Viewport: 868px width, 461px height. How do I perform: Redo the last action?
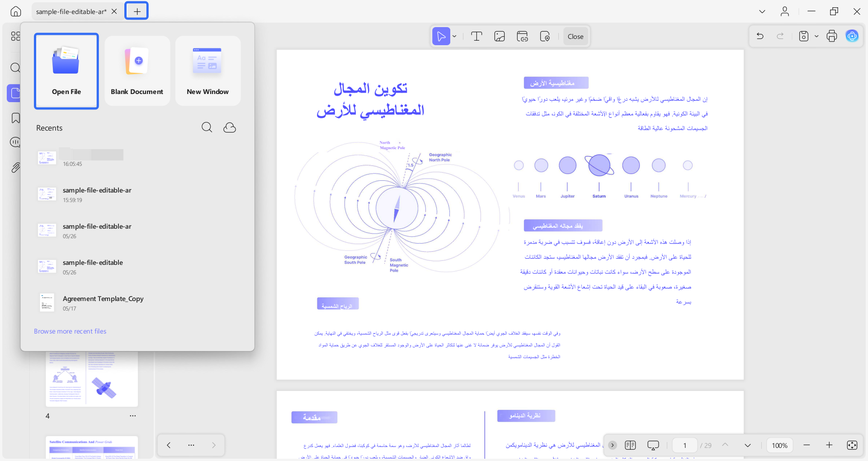pyautogui.click(x=780, y=36)
